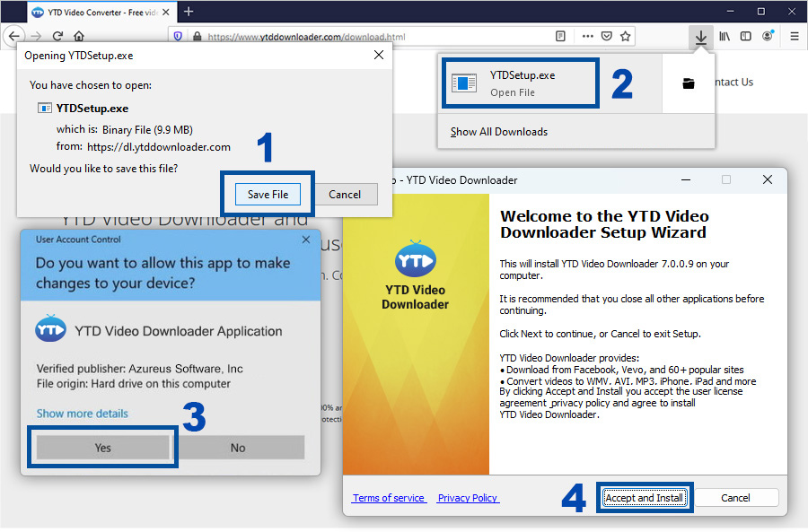Save page to Pocket
The width and height of the screenshot is (808, 532).
pyautogui.click(x=607, y=36)
